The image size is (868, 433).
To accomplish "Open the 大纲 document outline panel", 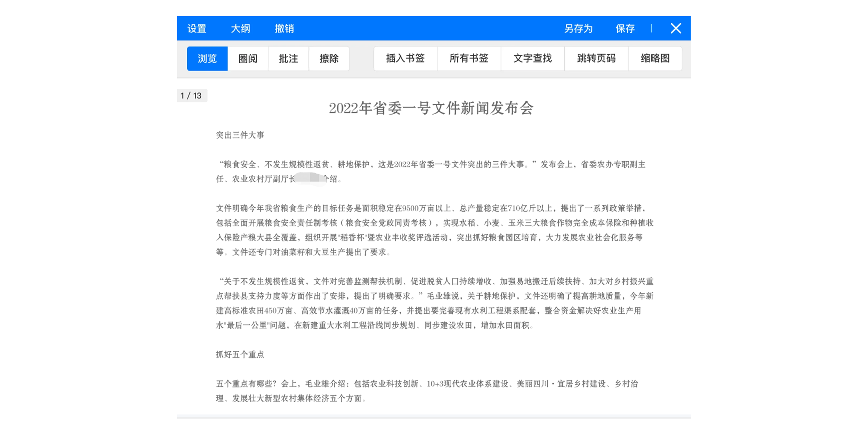I will pyautogui.click(x=241, y=28).
